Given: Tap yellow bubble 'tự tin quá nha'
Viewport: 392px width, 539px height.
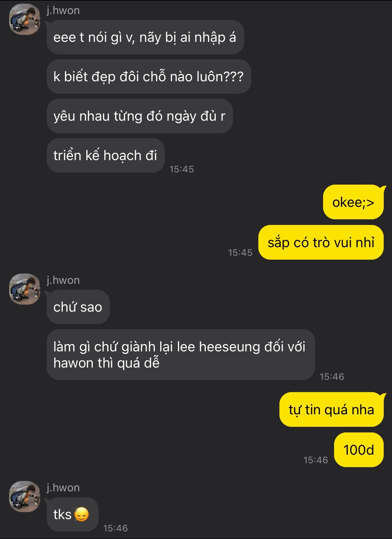Looking at the screenshot, I should point(332,409).
